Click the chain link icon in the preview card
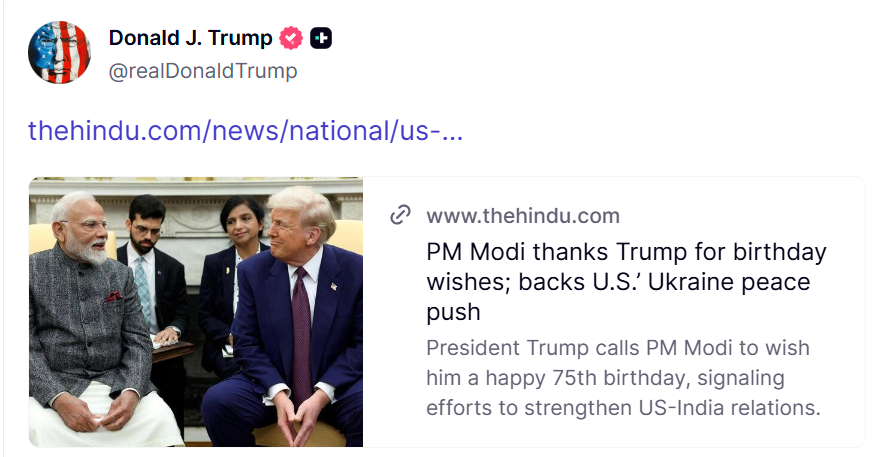This screenshot has height=457, width=888. pyautogui.click(x=400, y=215)
